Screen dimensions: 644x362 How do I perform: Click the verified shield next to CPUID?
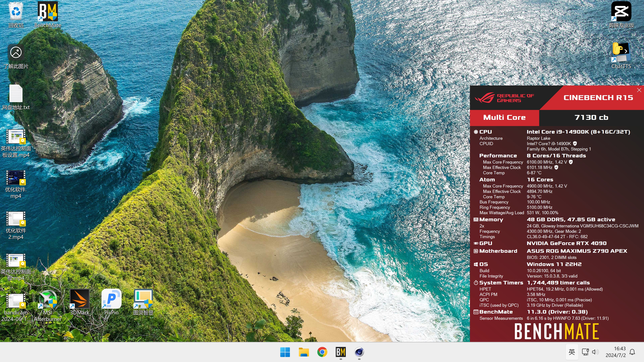[575, 143]
